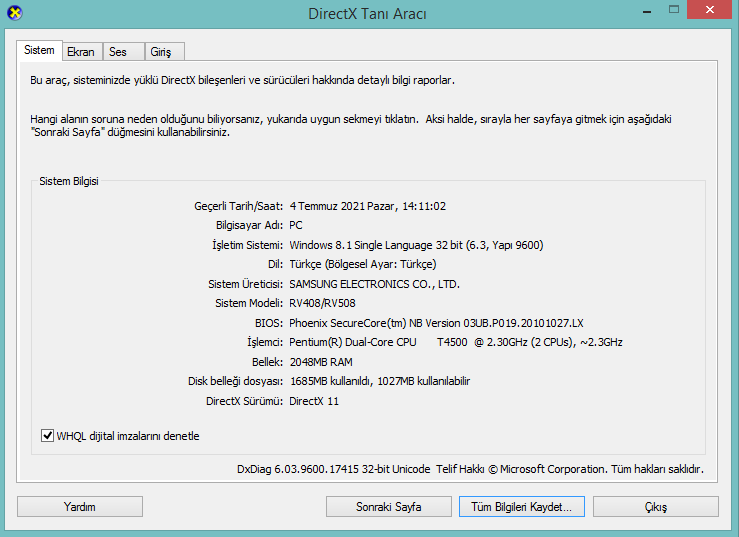Click the Çıkış button
The width and height of the screenshot is (739, 537).
[656, 507]
